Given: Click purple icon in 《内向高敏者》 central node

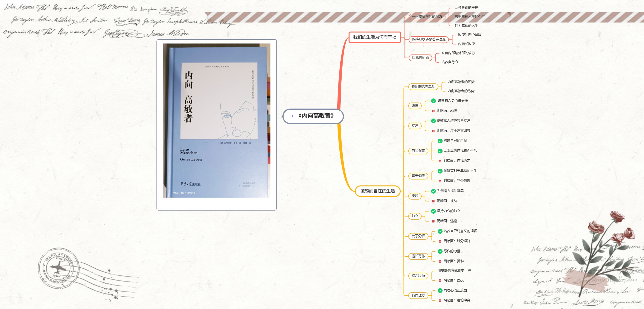Looking at the screenshot, I should pyautogui.click(x=292, y=116).
